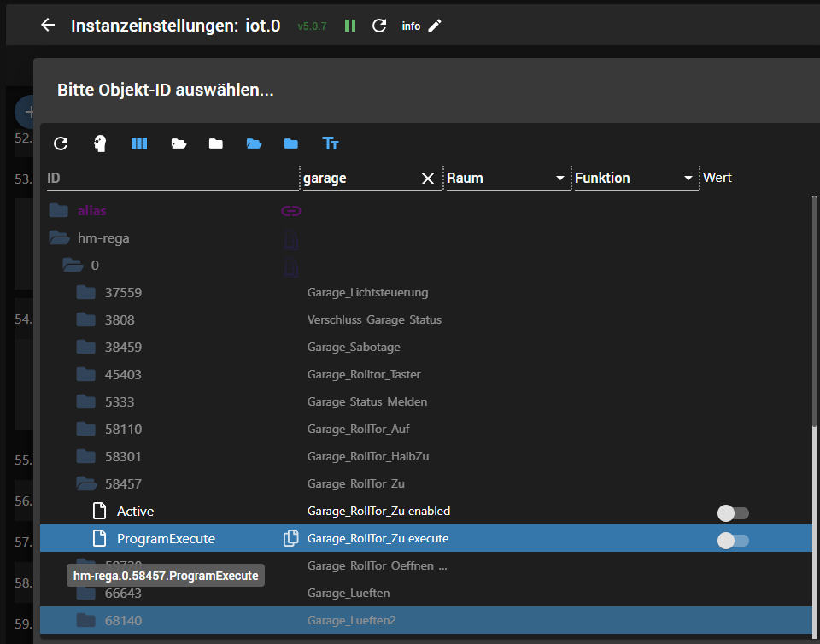820x644 pixels.
Task: Click the info link in header
Action: coord(411,26)
